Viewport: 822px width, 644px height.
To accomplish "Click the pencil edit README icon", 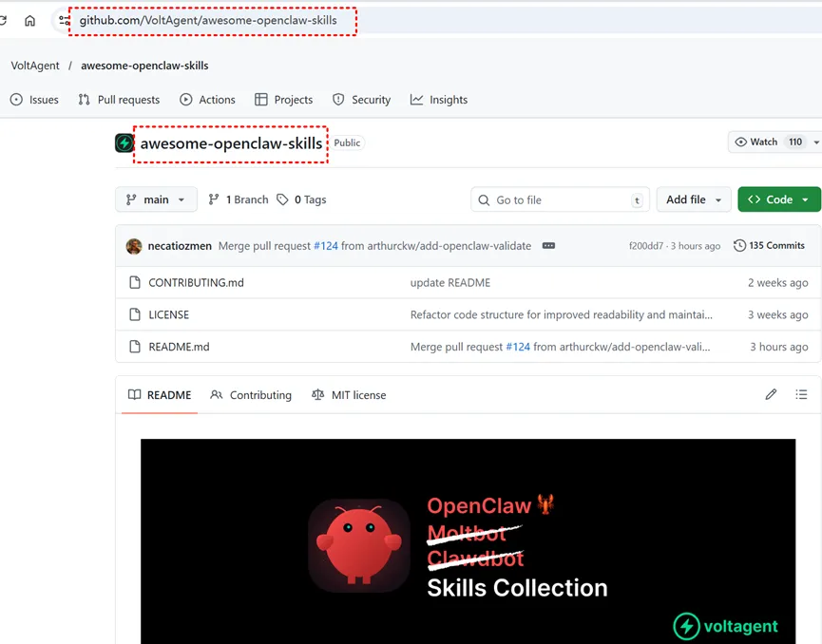I will [771, 394].
